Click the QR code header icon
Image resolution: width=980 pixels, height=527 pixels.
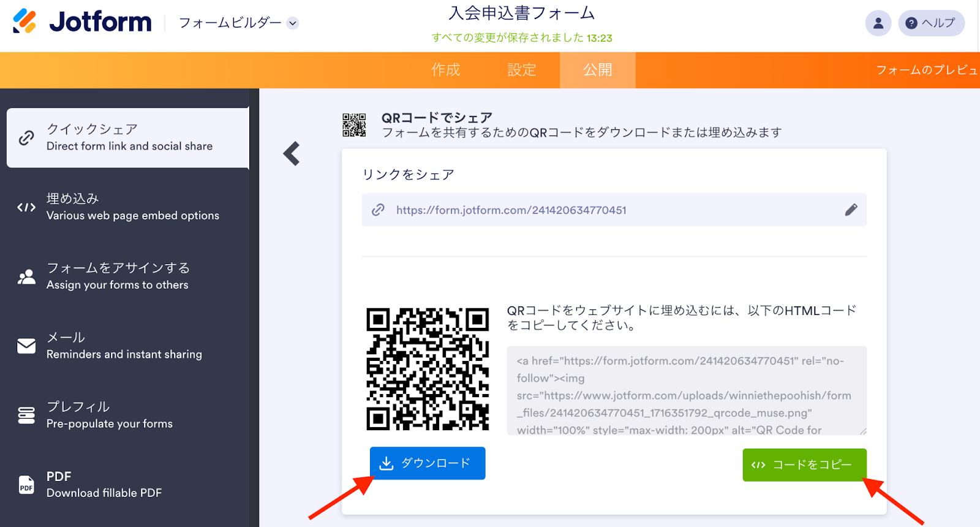pyautogui.click(x=354, y=124)
